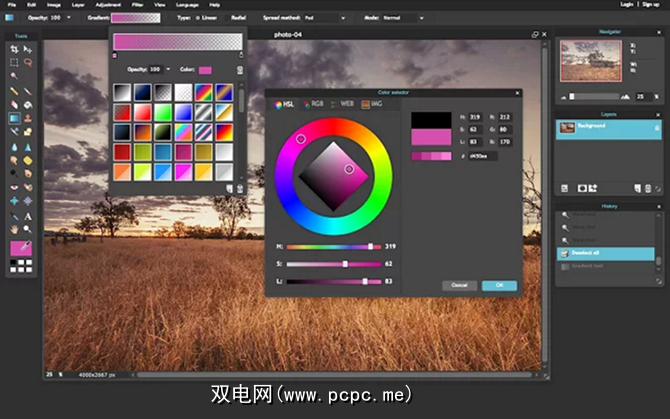Image resolution: width=670 pixels, height=419 pixels.
Task: Switch to the WEB tab in Color selector
Action: pos(342,104)
